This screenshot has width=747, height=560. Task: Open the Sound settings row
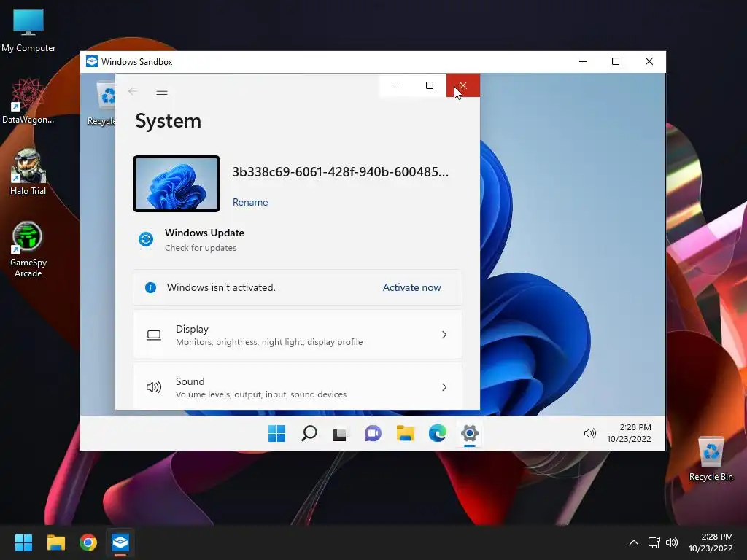click(298, 386)
